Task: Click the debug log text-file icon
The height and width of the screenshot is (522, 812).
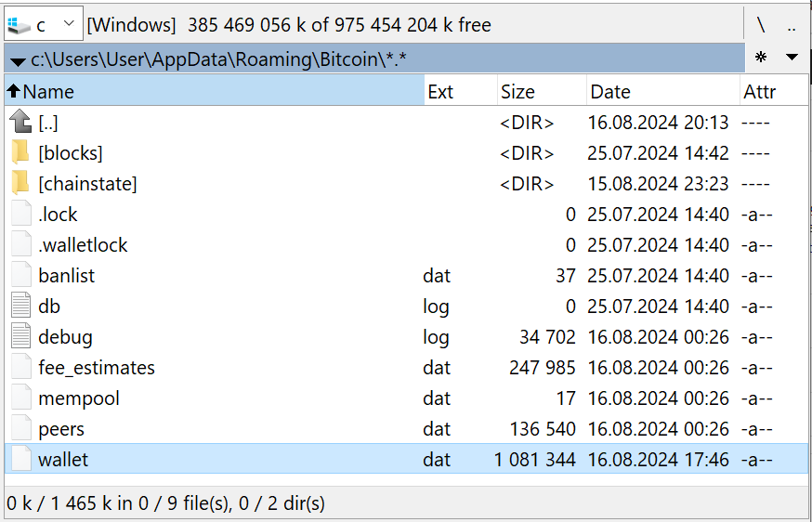Action: (21, 336)
